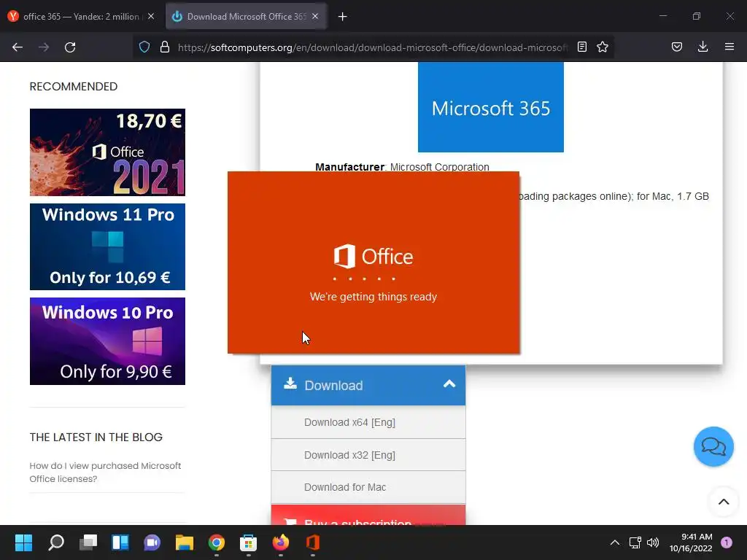The height and width of the screenshot is (560, 747).
Task: Collapse the Download section chevron
Action: click(449, 384)
